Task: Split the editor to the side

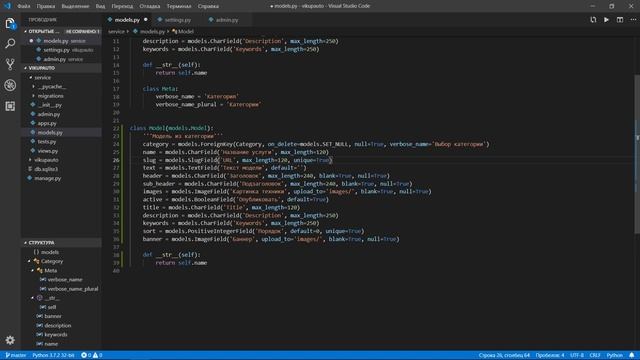Action: coord(620,20)
